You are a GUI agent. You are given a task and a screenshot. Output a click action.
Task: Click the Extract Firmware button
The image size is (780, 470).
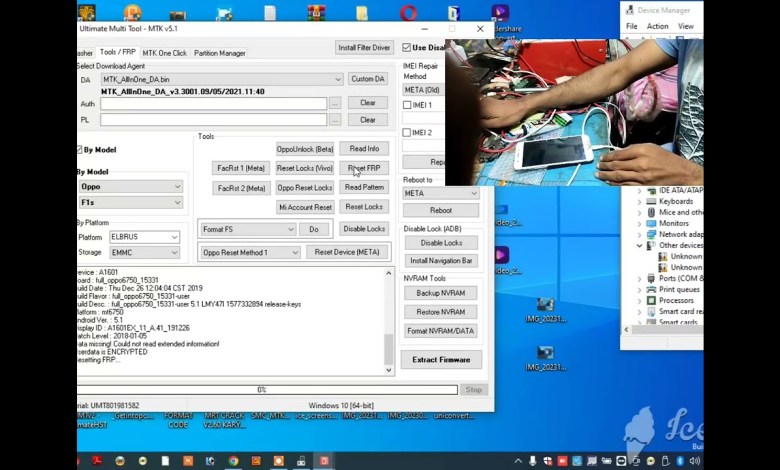coord(441,360)
